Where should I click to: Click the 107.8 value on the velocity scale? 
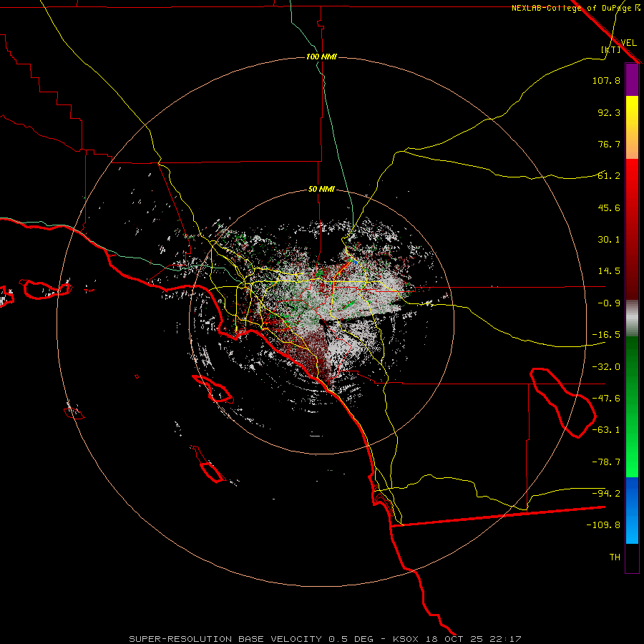[x=606, y=81]
